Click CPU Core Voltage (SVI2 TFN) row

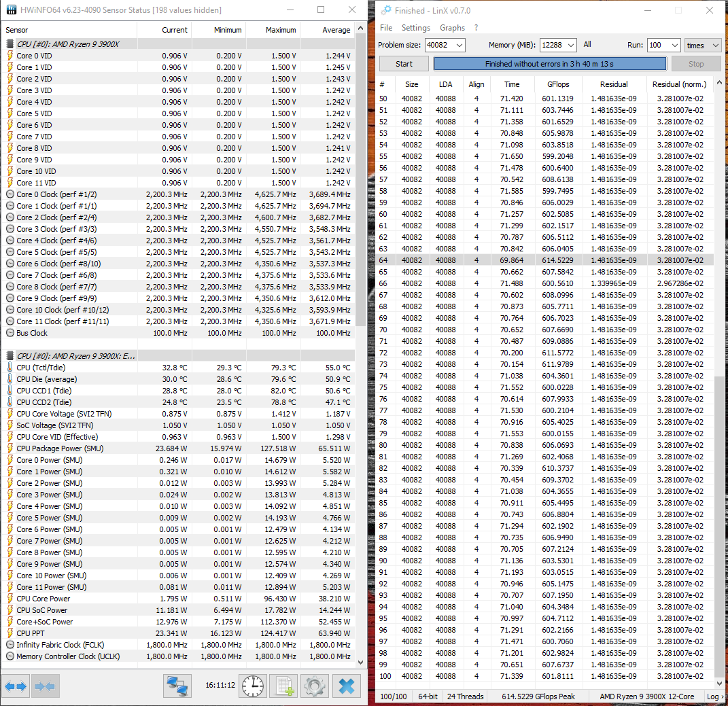pos(179,414)
